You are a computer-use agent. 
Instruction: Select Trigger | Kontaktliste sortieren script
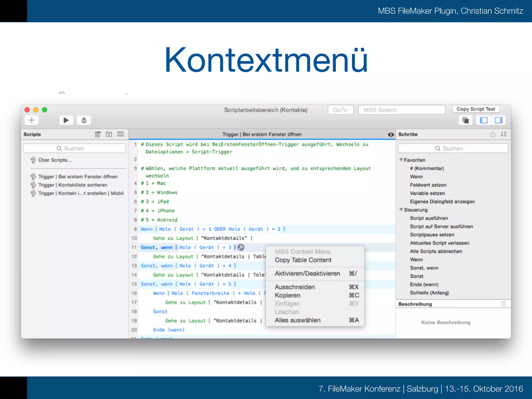coord(73,185)
